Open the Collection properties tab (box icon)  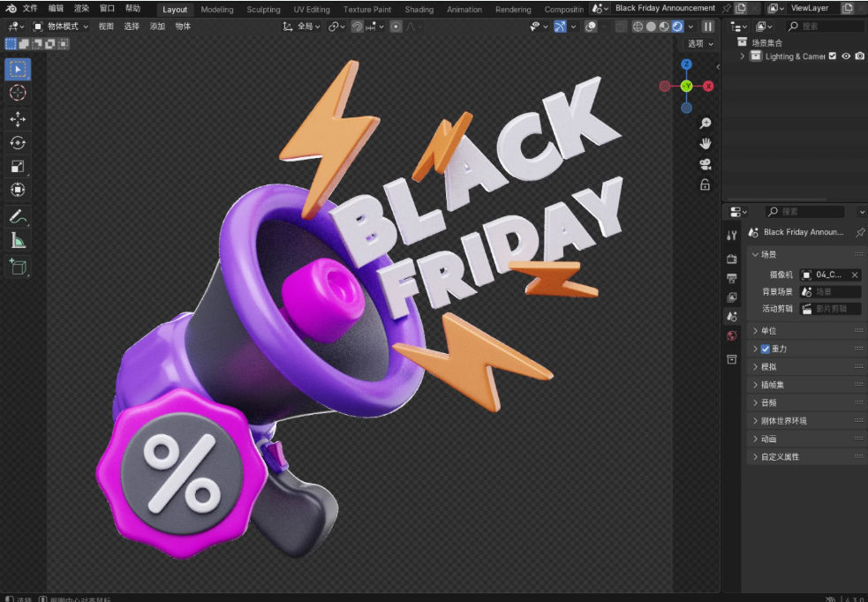[732, 359]
